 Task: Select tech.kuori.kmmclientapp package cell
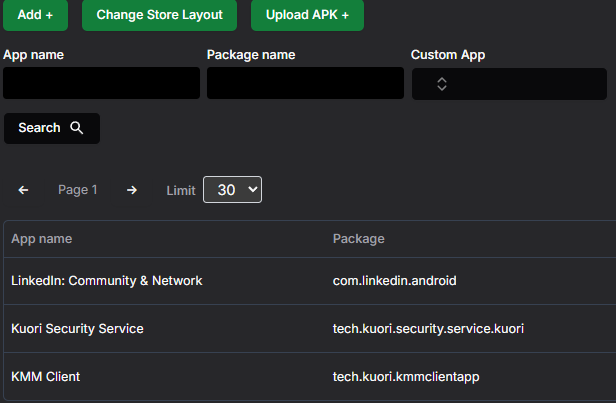(406, 377)
